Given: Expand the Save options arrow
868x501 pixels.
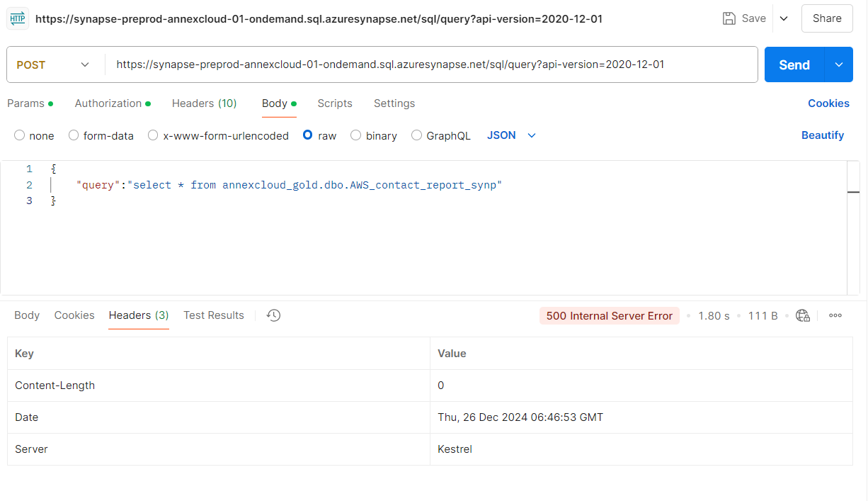Looking at the screenshot, I should [x=784, y=18].
